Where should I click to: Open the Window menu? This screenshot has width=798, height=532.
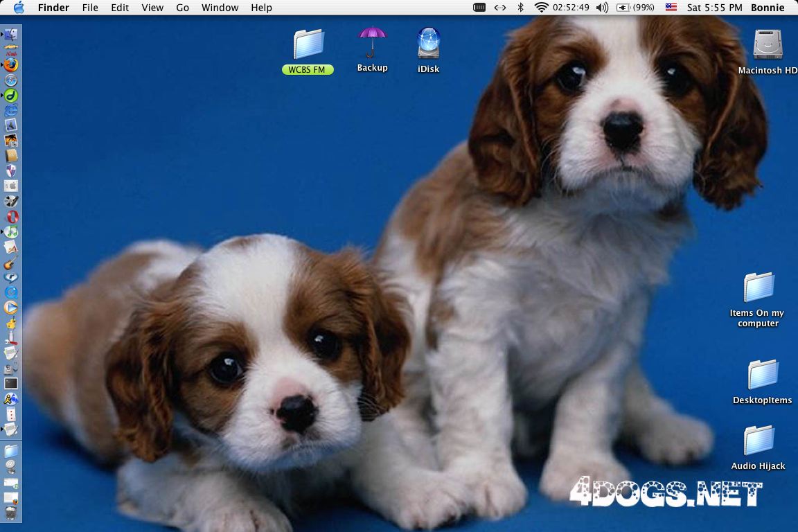[220, 8]
